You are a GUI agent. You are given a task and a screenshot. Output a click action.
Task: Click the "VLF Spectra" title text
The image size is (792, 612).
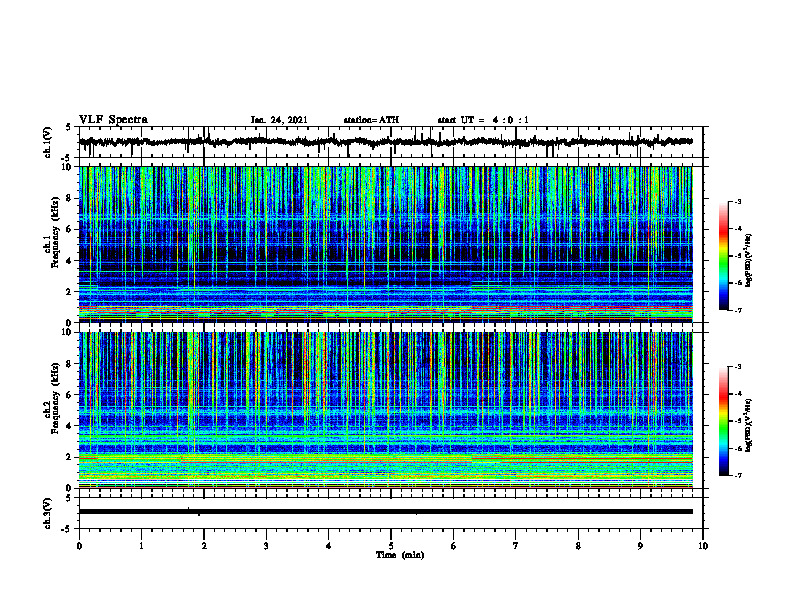point(113,120)
